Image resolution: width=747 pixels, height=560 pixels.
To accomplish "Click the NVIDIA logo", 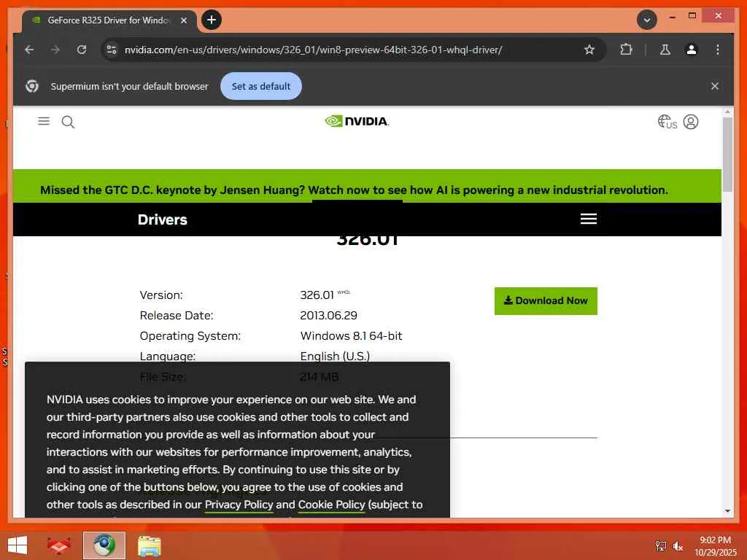I will 356,122.
